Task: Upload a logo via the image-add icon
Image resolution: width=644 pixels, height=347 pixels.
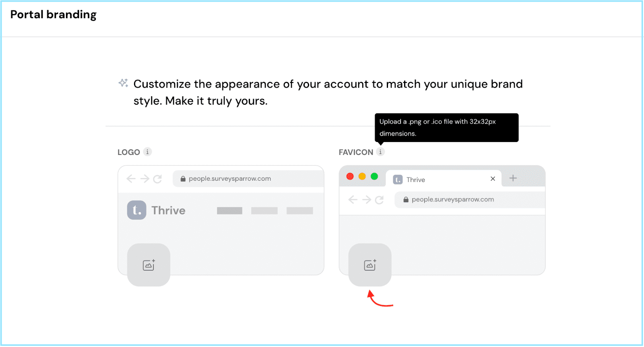Action: point(149,265)
